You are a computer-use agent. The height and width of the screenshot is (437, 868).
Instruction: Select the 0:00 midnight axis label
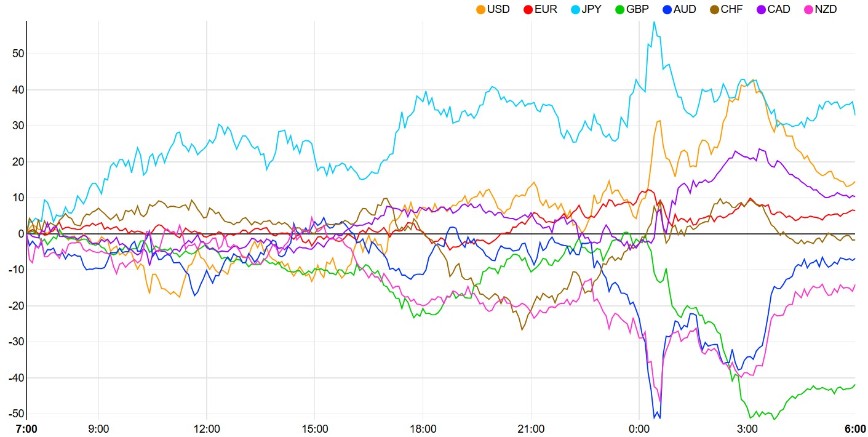tap(639, 428)
